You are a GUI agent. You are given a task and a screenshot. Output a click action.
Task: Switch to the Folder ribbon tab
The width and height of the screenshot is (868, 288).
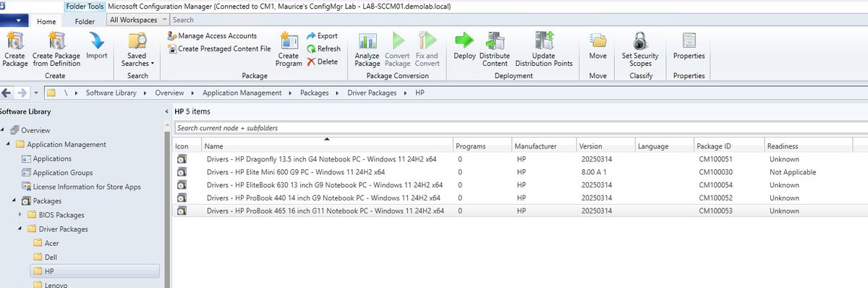(85, 21)
